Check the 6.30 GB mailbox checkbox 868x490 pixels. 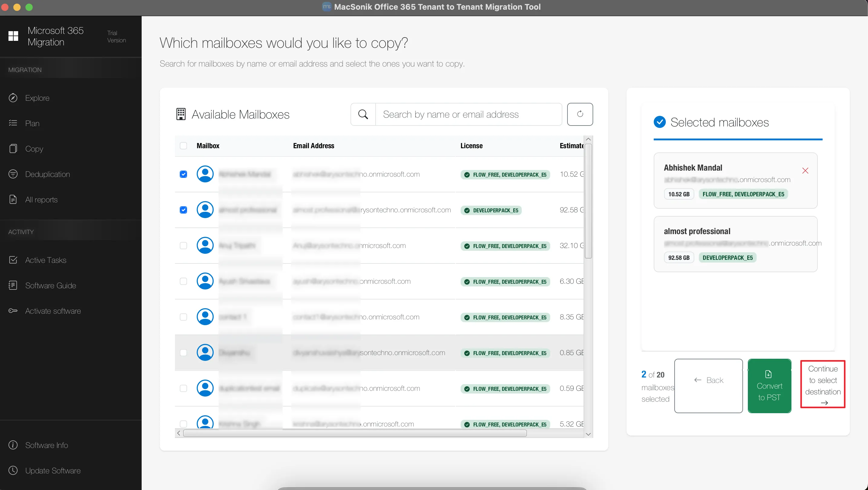tap(183, 281)
